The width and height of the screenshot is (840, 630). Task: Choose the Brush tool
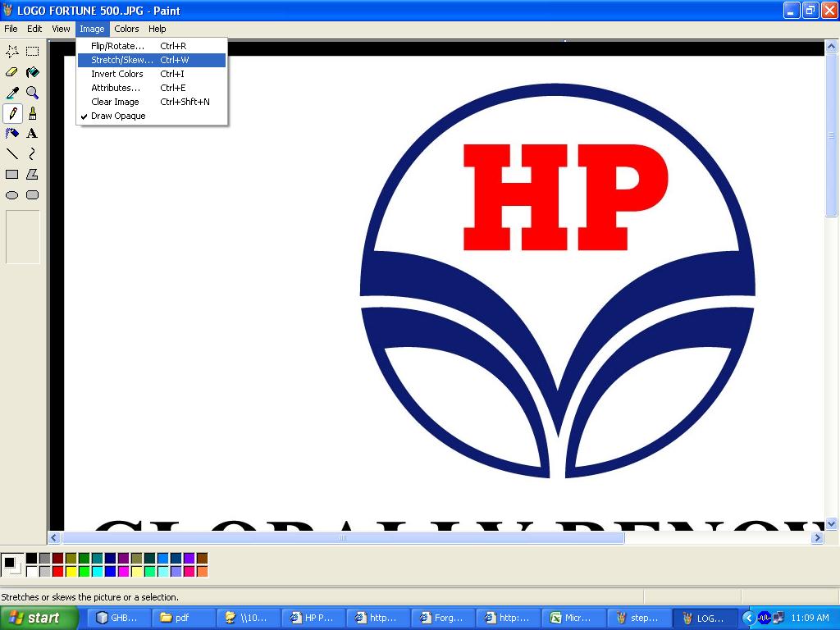tap(31, 113)
